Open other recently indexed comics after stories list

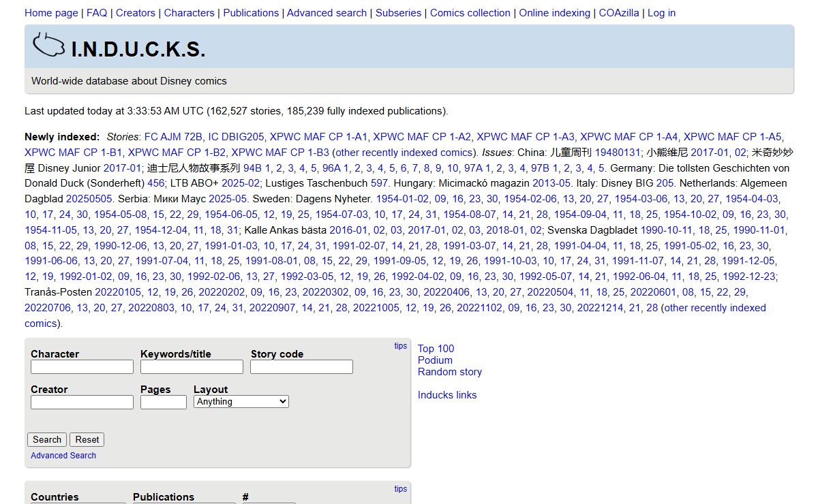404,152
